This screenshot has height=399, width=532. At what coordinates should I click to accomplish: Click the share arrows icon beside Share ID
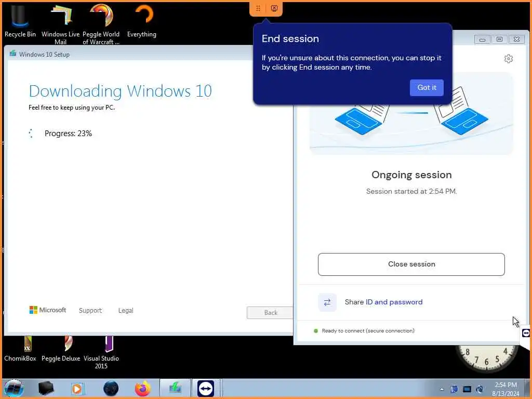327,302
